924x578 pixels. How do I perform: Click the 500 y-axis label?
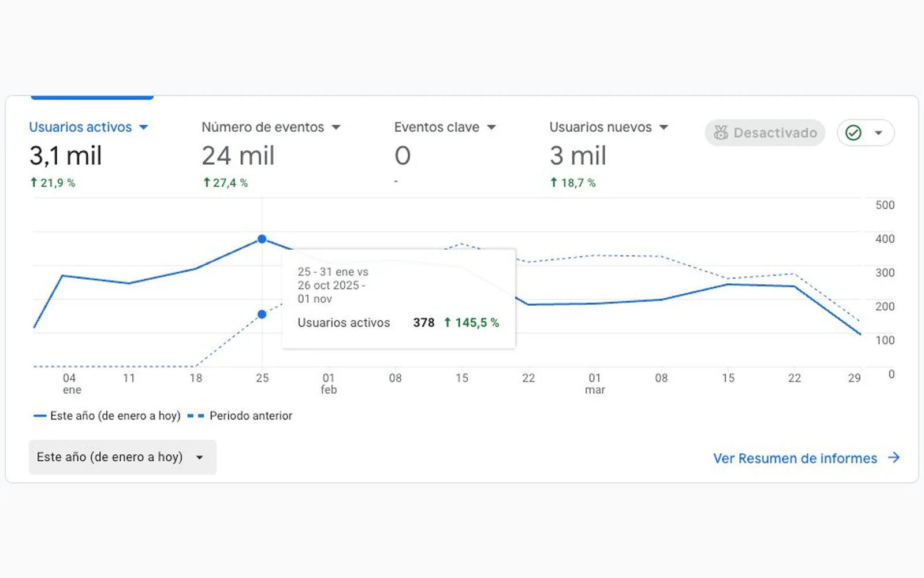(885, 205)
